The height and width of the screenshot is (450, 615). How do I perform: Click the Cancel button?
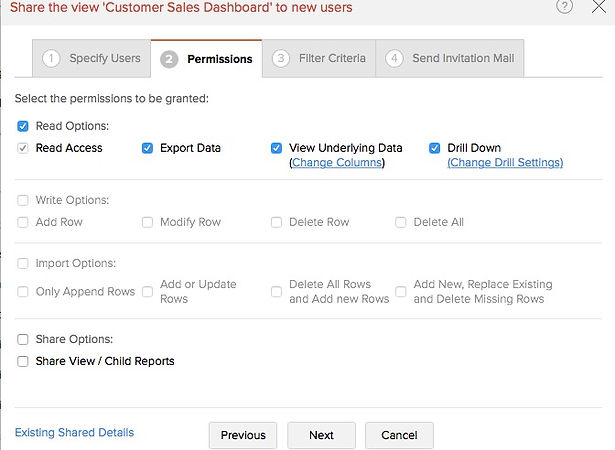[399, 435]
